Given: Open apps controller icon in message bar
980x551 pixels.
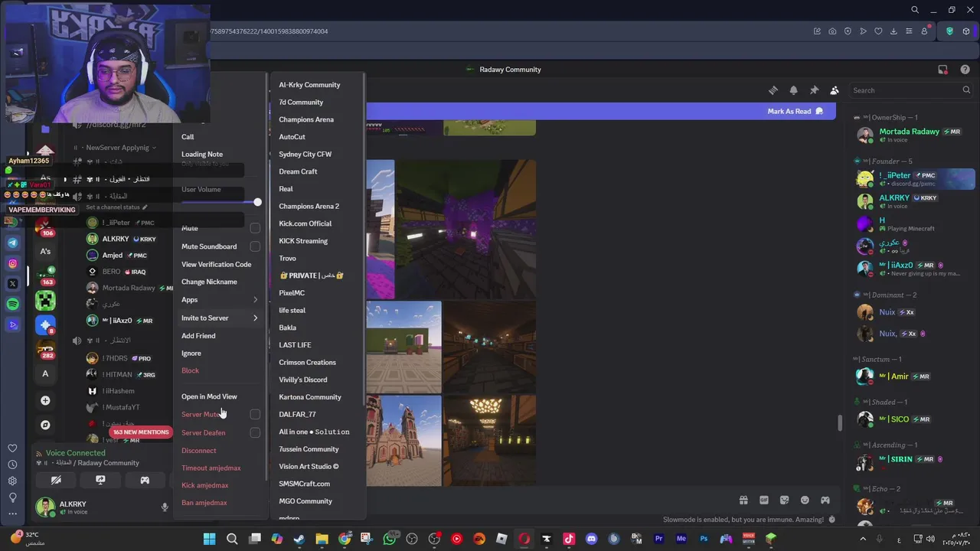Looking at the screenshot, I should tap(825, 500).
